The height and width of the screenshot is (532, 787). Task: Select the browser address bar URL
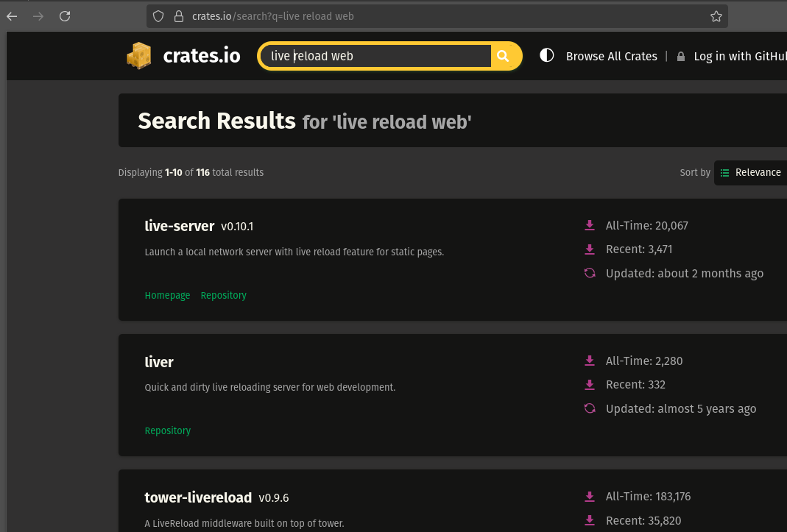click(273, 17)
